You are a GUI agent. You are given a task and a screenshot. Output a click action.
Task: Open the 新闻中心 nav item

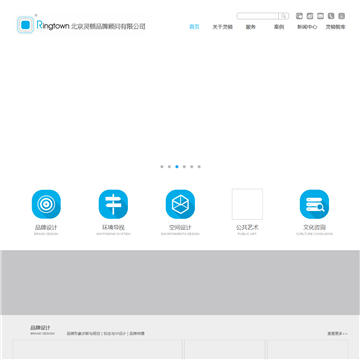307,27
